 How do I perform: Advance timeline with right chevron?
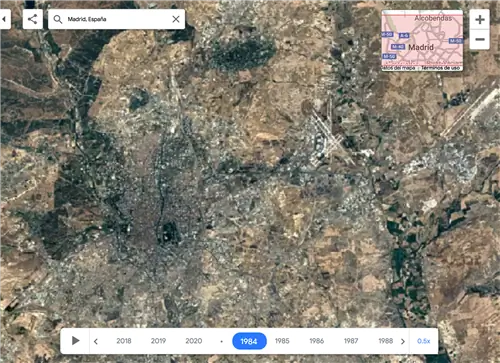click(x=403, y=341)
